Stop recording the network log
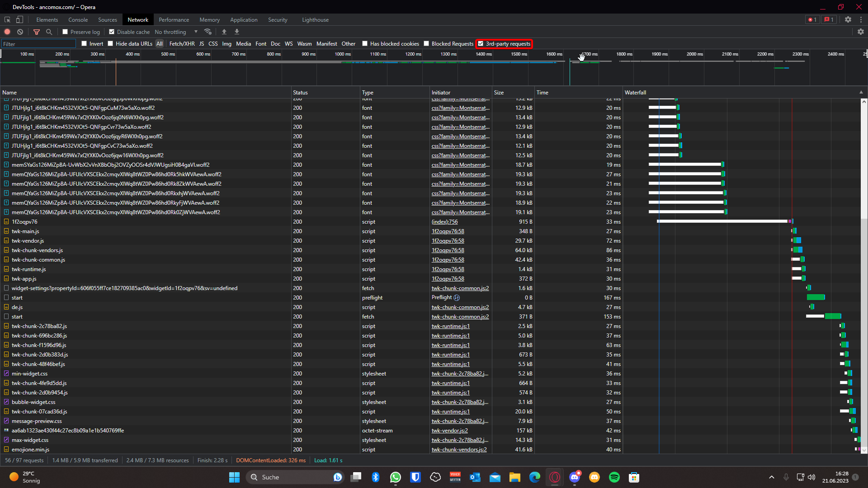 [x=7, y=32]
